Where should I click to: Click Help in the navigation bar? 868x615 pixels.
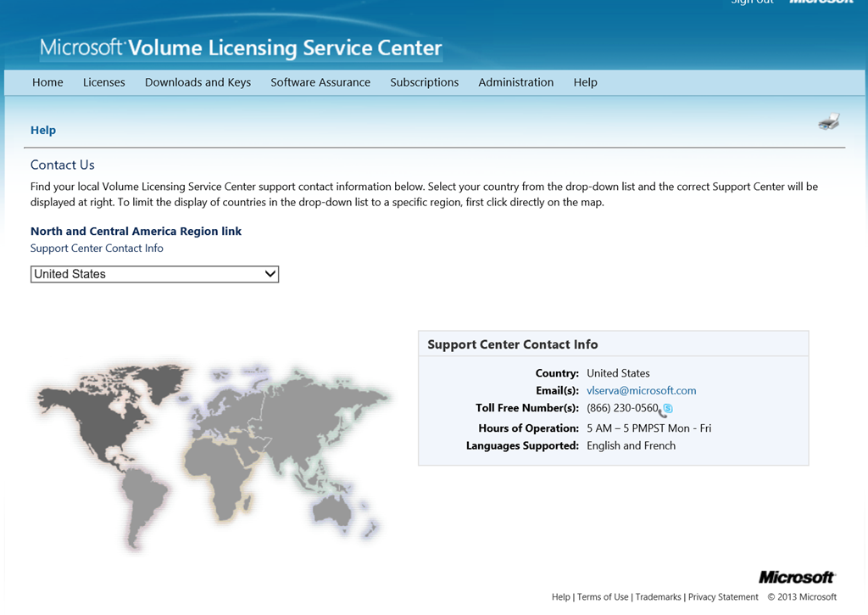585,82
